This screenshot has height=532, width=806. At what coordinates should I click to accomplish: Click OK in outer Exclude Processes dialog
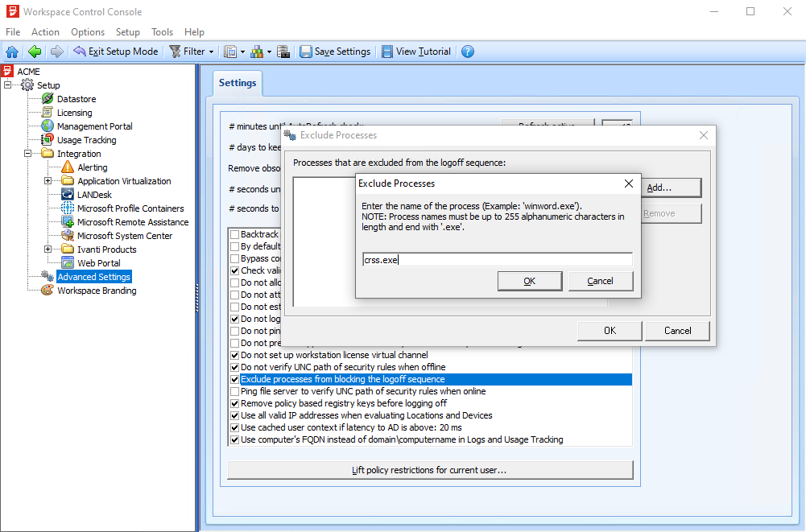point(610,331)
